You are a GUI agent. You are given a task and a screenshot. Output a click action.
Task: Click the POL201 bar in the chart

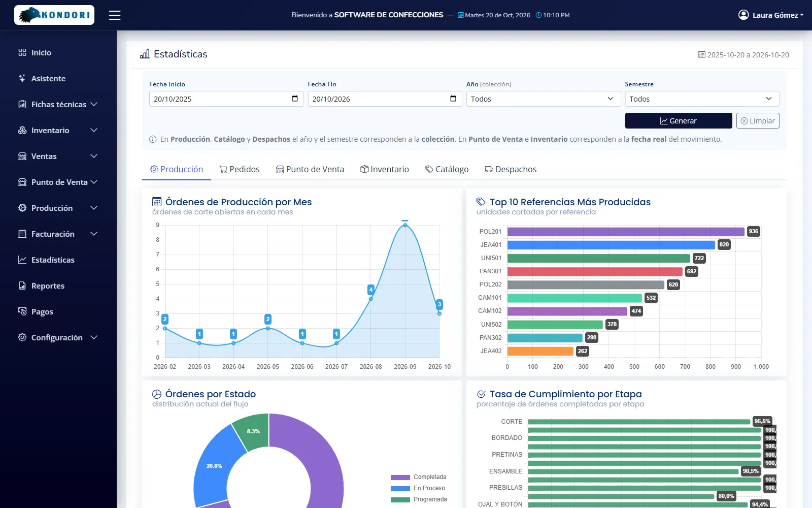point(626,232)
